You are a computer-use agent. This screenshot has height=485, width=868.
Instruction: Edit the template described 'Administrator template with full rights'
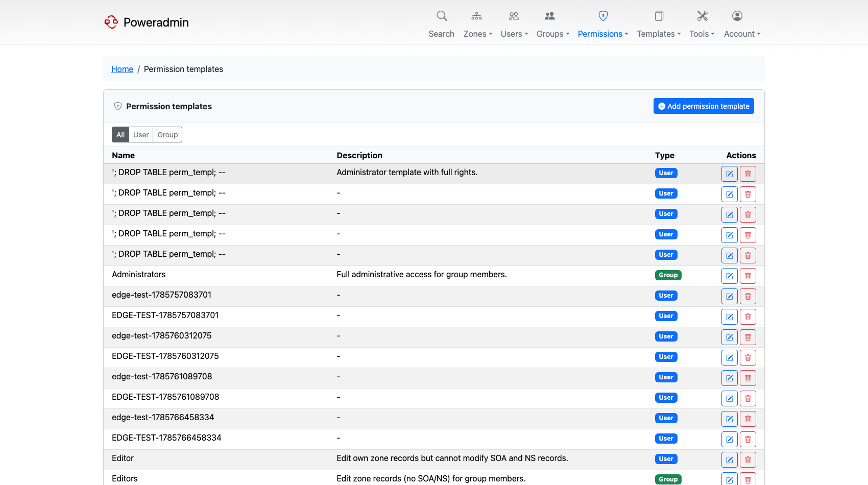pyautogui.click(x=730, y=174)
